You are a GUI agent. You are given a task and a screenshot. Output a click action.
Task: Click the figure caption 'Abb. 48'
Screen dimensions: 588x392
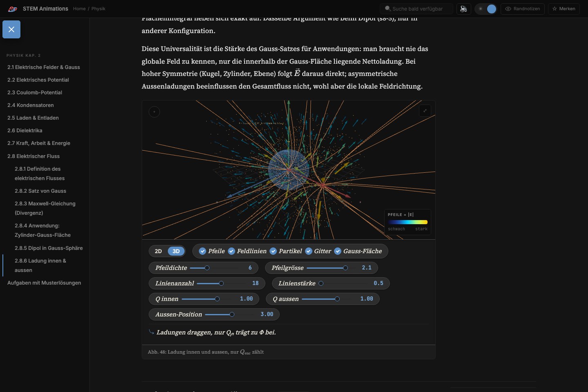(206, 352)
